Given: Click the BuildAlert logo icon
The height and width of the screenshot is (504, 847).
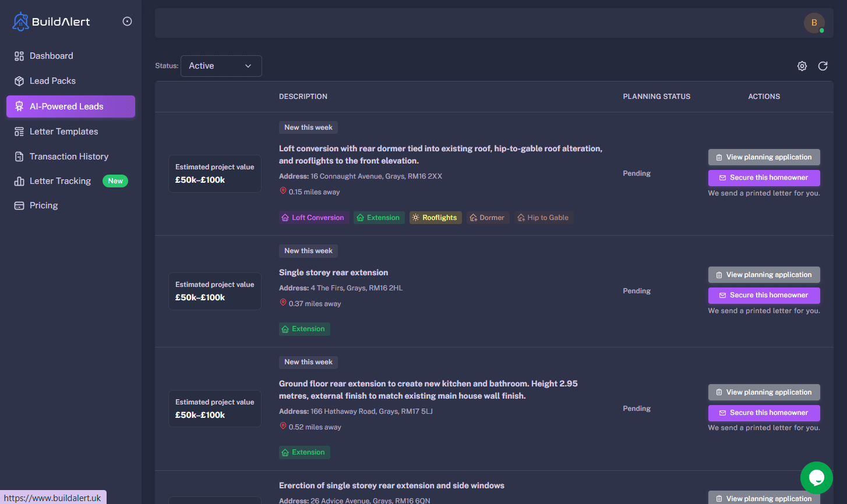Looking at the screenshot, I should (x=20, y=22).
